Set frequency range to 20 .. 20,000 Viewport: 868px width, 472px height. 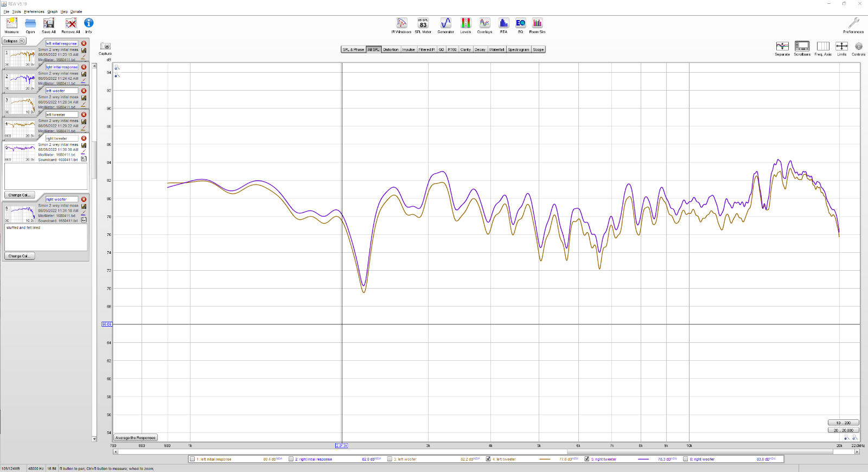coord(844,430)
